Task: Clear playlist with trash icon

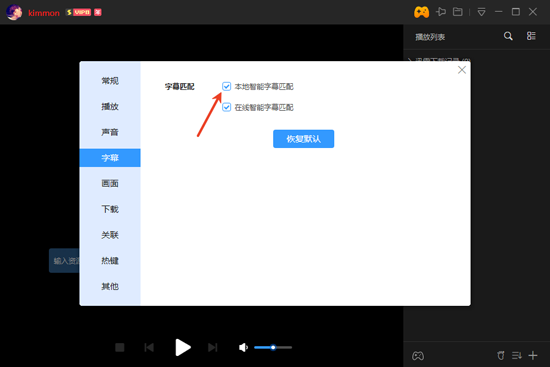Action: (x=501, y=355)
